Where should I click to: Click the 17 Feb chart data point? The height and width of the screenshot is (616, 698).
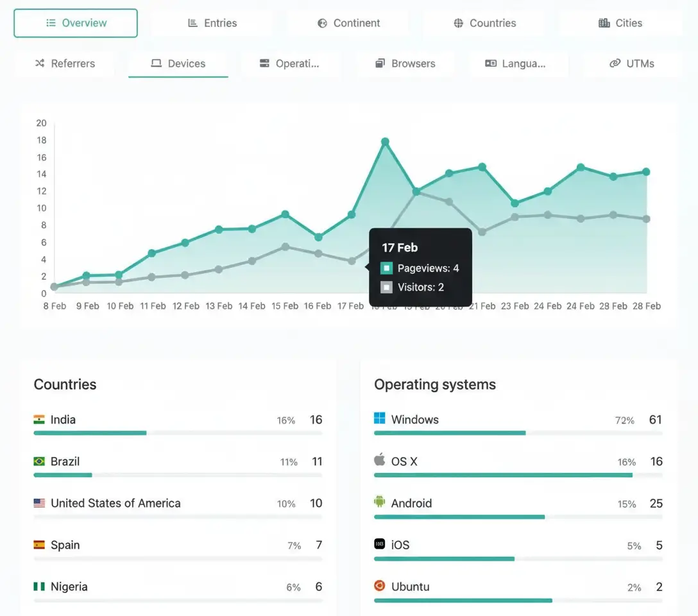350,215
